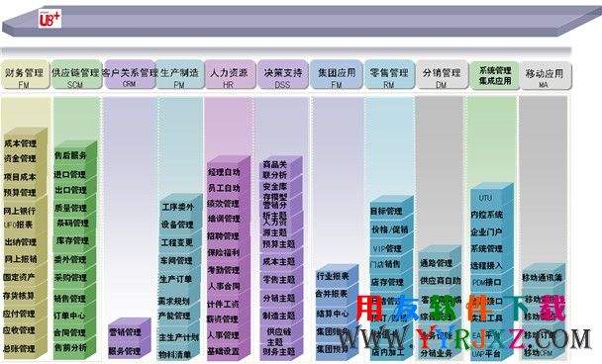Image resolution: width=602 pixels, height=364 pixels.
Task: Open the 制造主题 module block
Action: tap(279, 316)
